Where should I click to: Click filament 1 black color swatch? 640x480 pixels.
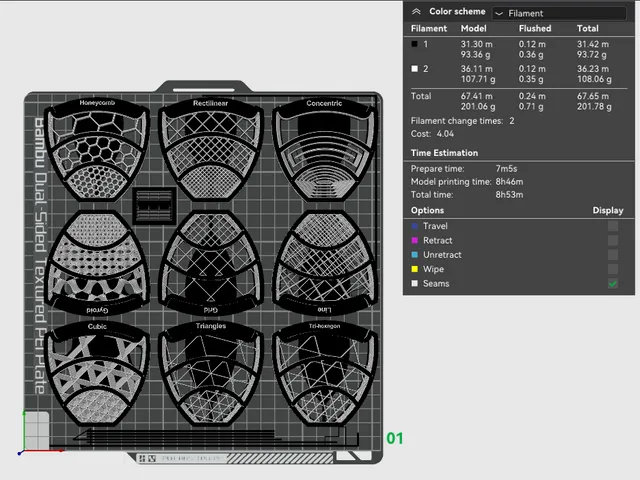coord(415,44)
